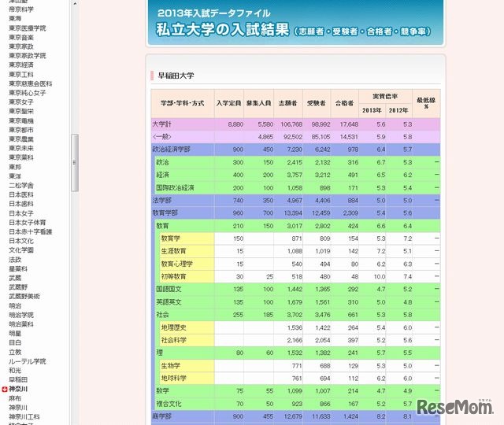Open the 東京家政学院 link
Screen dimensions: 504x425
coord(28,56)
